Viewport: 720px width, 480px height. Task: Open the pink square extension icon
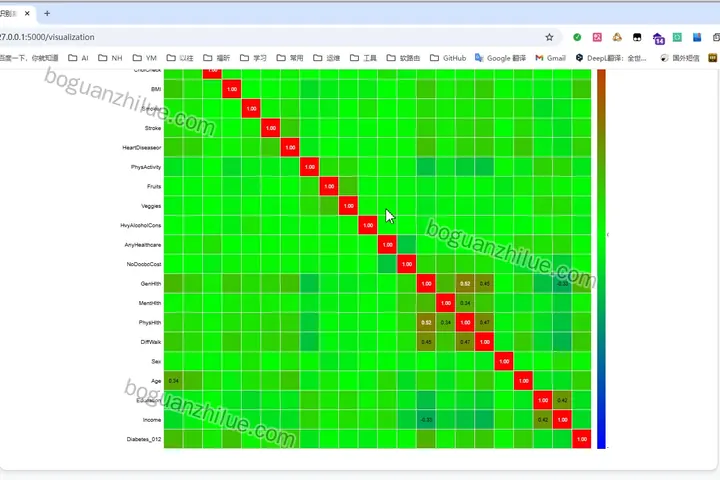597,37
